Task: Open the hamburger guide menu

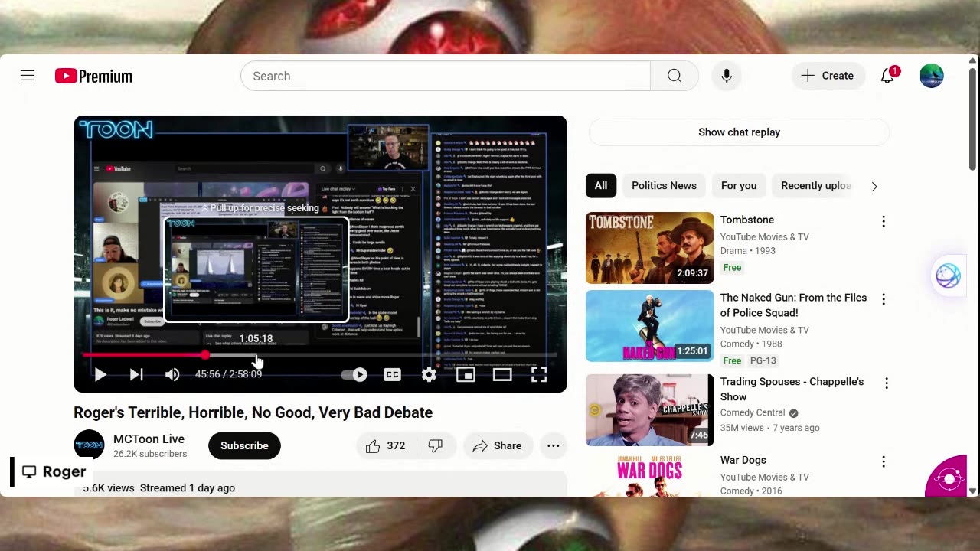Action: click(x=28, y=76)
